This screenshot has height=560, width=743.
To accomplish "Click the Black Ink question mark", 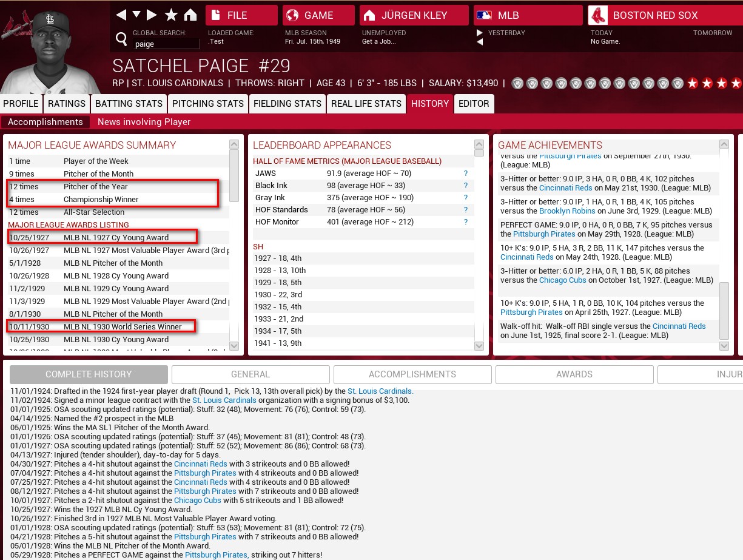I will click(466, 186).
